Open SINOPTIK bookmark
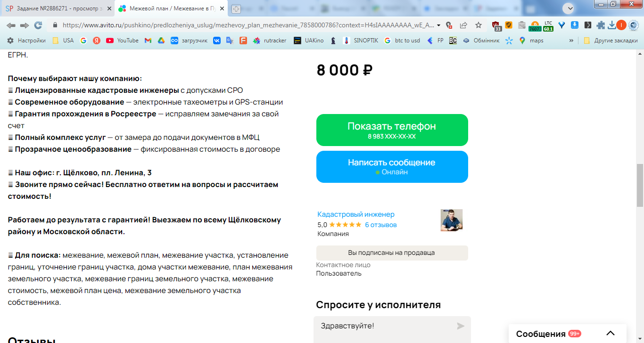This screenshot has height=343, width=644. (x=361, y=41)
